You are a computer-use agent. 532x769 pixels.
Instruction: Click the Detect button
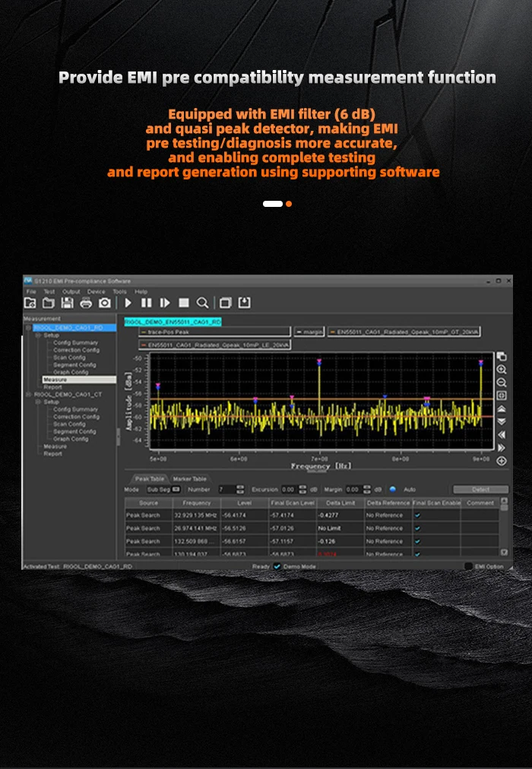(480, 489)
